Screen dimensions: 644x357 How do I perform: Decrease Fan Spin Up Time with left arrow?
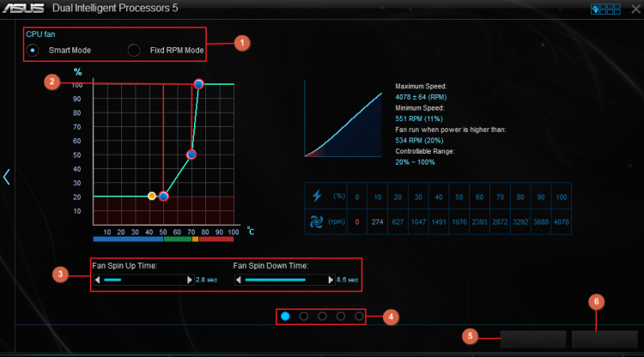tap(97, 280)
